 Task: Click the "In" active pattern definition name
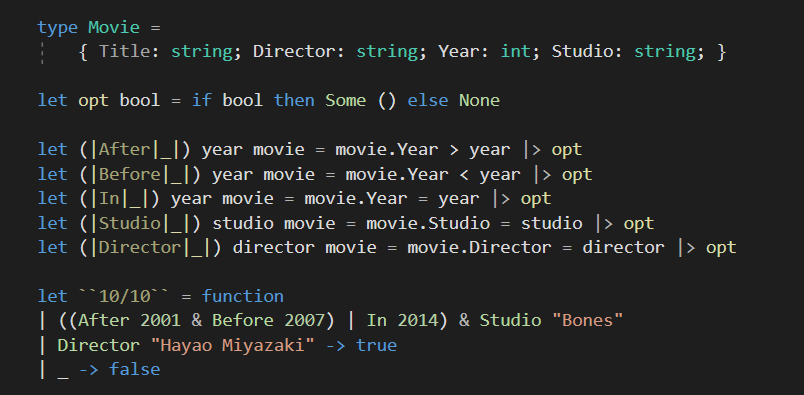pos(109,199)
